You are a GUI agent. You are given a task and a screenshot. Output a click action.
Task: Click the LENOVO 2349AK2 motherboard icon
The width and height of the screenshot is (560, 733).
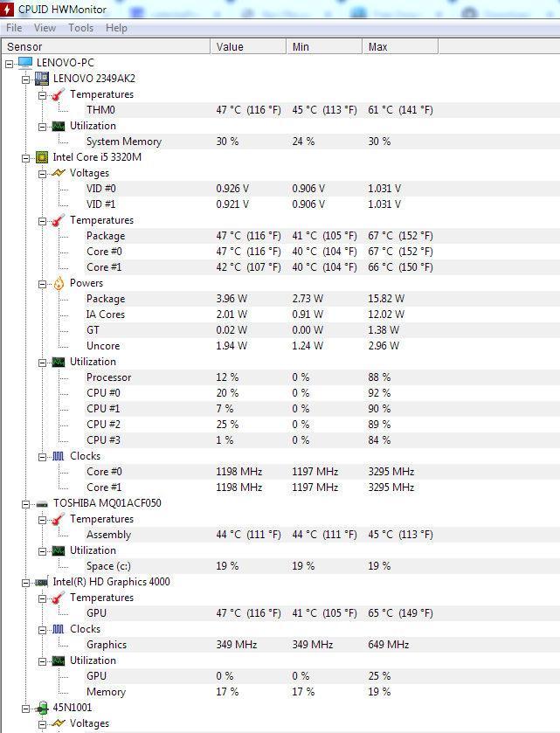41,79
